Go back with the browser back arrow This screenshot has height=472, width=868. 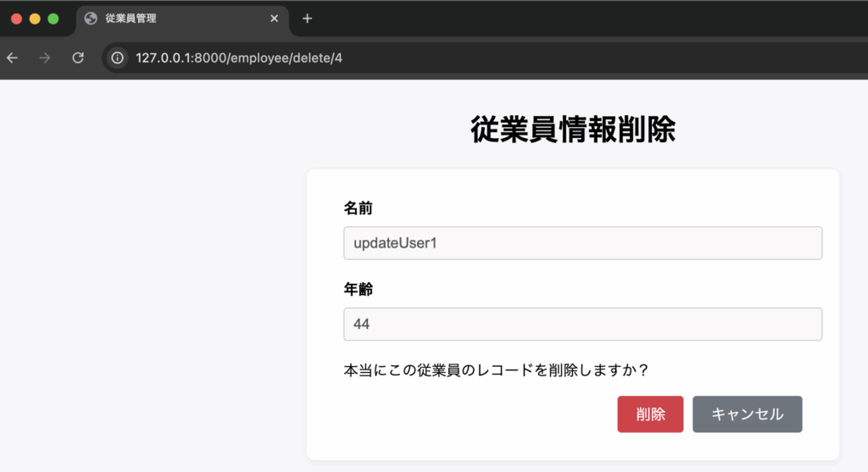[x=13, y=58]
